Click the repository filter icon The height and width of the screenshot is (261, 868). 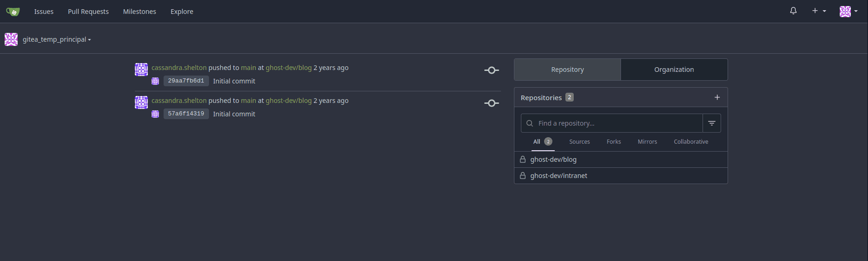coord(711,123)
